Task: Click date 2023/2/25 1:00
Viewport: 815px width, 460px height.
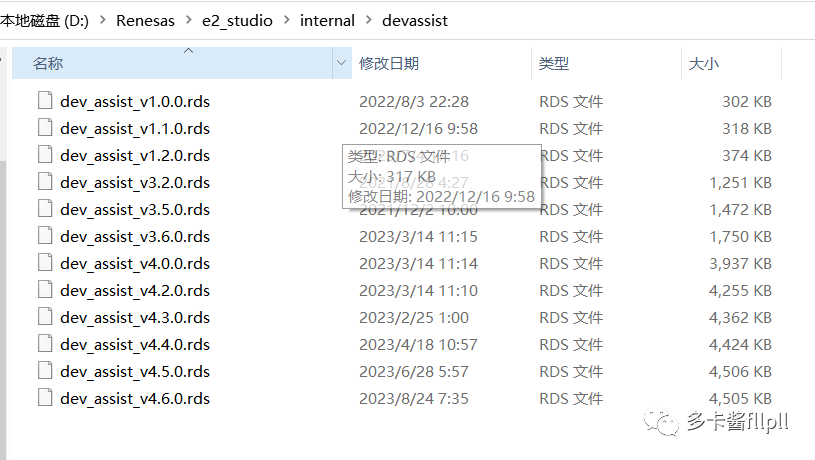Action: 414,318
